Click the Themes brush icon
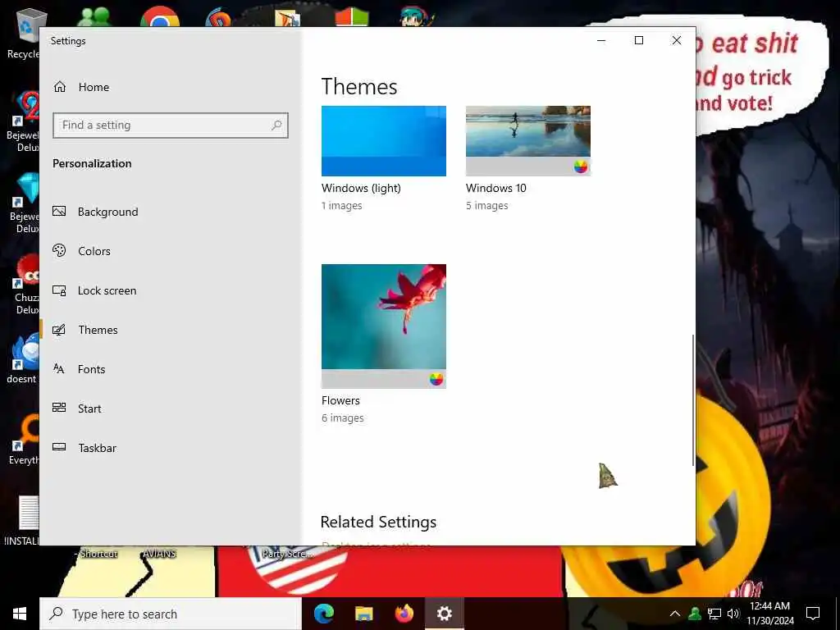The width and height of the screenshot is (840, 630). 59,330
